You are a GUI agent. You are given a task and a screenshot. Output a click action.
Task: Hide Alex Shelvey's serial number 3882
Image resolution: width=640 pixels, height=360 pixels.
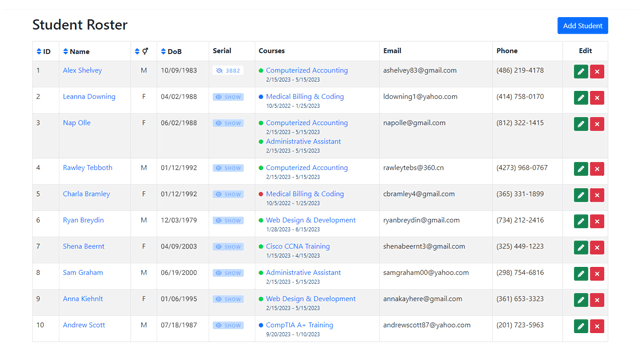coord(228,71)
